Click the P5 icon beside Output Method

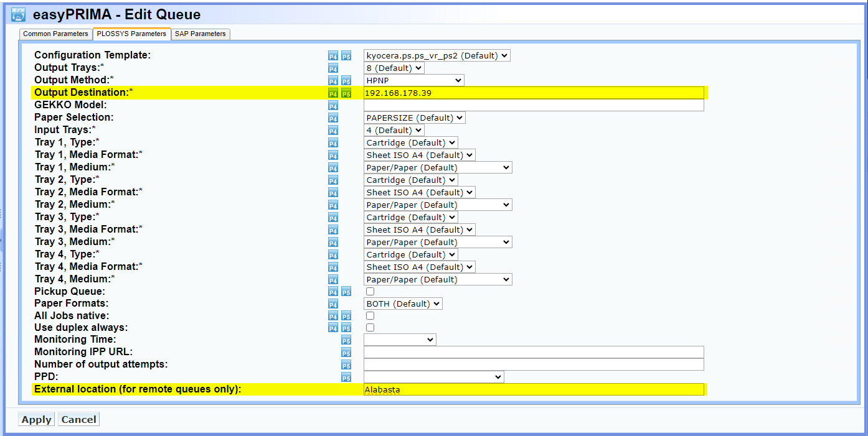346,80
